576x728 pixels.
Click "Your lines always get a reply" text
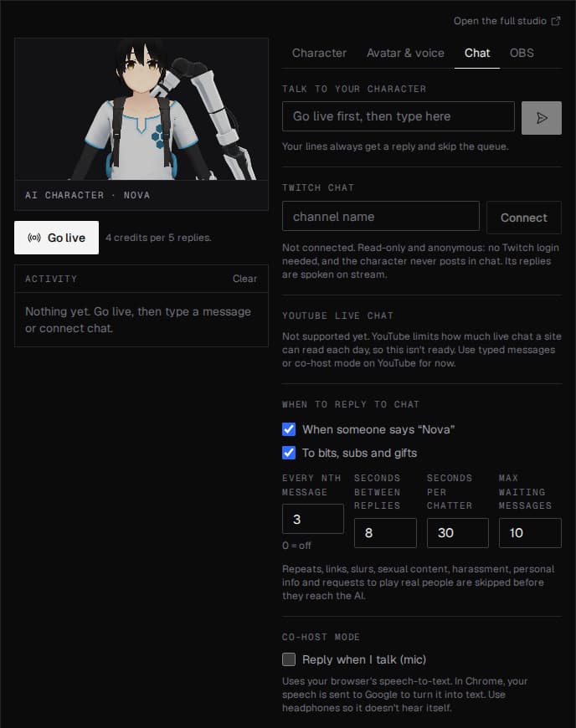(395, 146)
